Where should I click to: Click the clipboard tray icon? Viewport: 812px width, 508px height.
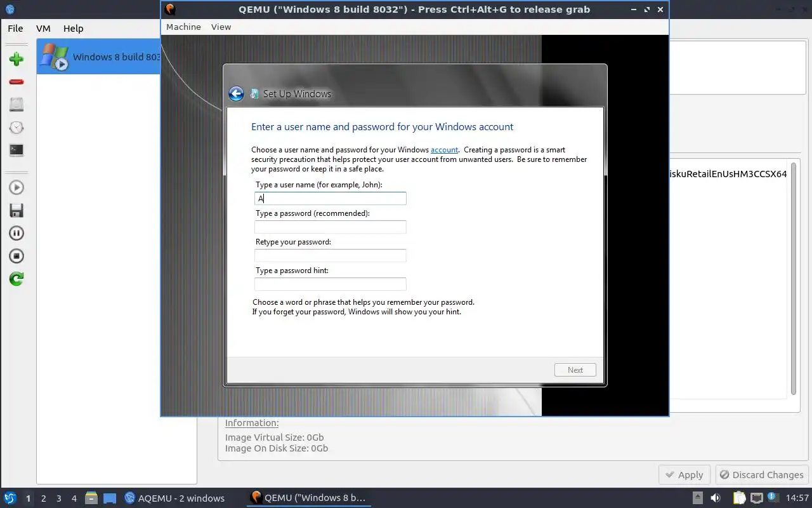(740, 498)
